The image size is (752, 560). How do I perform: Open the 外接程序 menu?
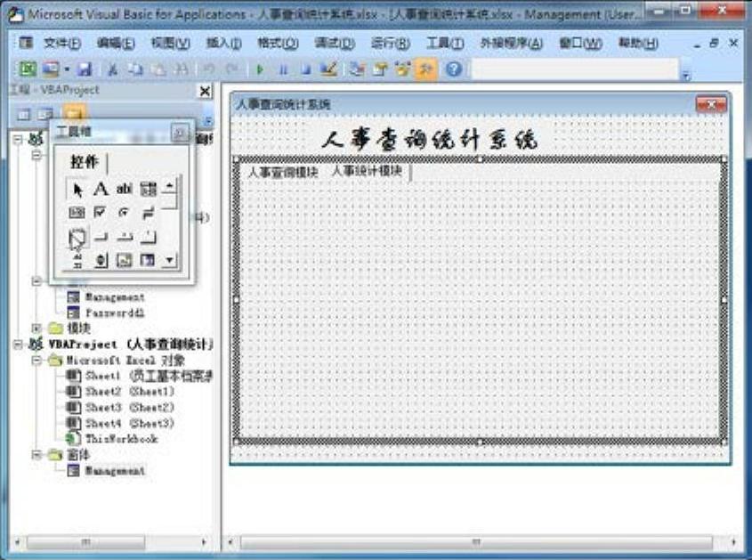tap(511, 44)
